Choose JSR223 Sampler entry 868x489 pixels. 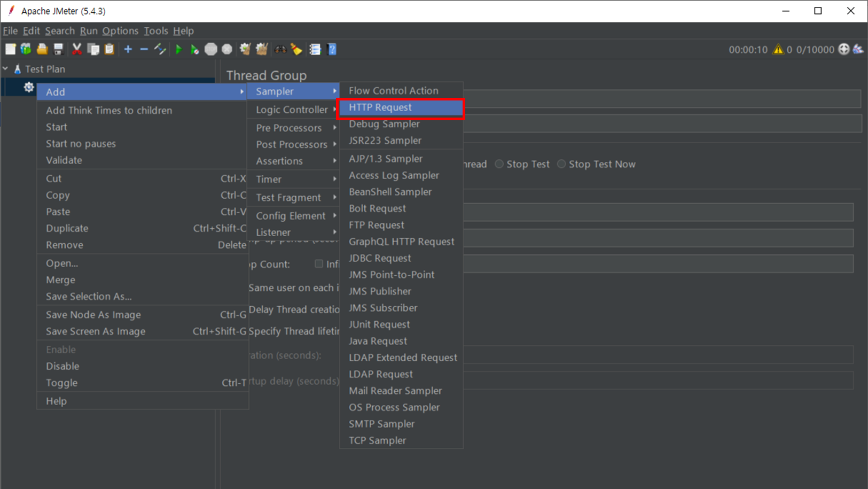401,141
